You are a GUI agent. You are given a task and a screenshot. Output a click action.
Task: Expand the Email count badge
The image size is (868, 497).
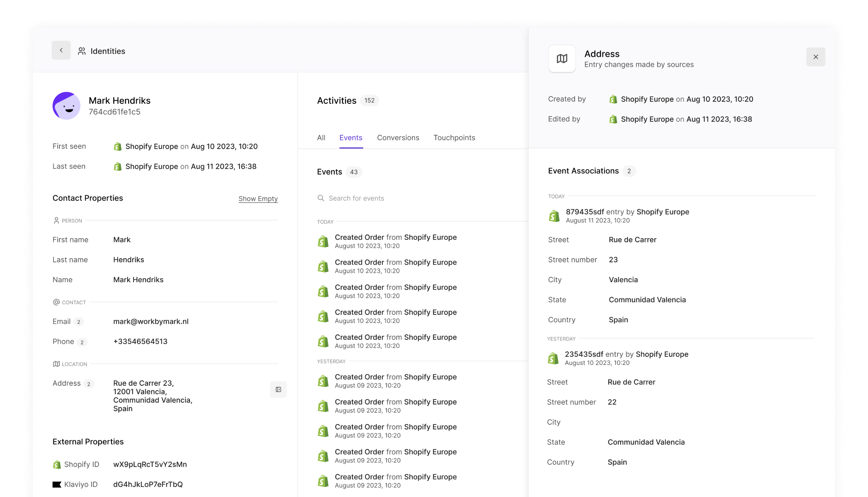79,322
